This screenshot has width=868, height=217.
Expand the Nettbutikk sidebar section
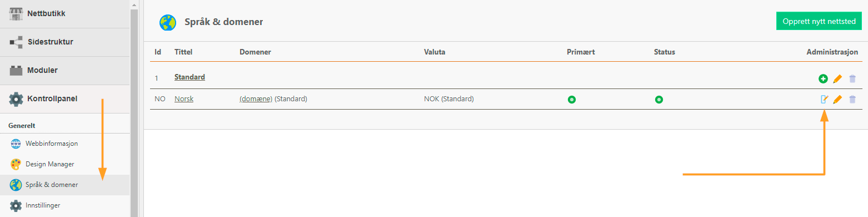point(64,13)
